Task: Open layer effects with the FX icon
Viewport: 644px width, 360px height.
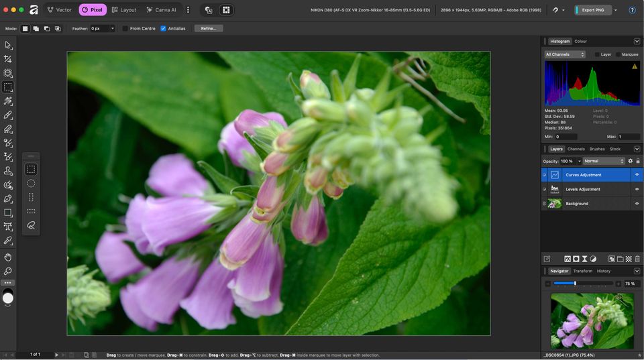Action: pos(568,259)
